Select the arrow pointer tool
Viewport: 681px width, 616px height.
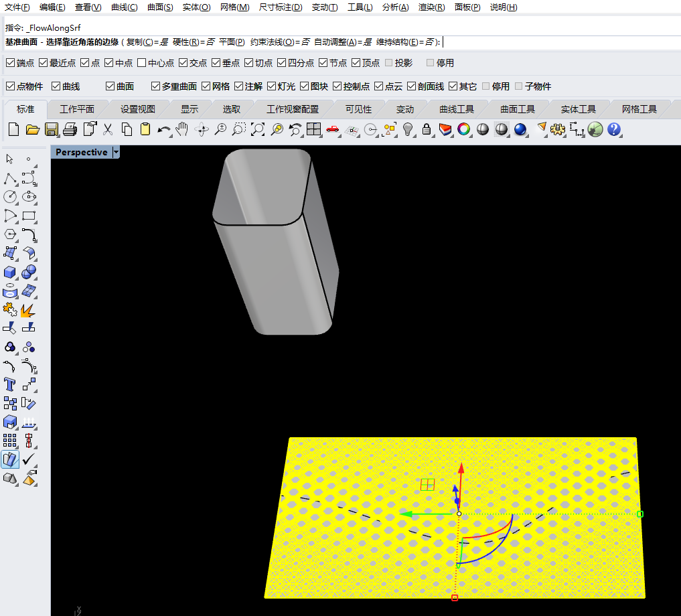point(9,159)
